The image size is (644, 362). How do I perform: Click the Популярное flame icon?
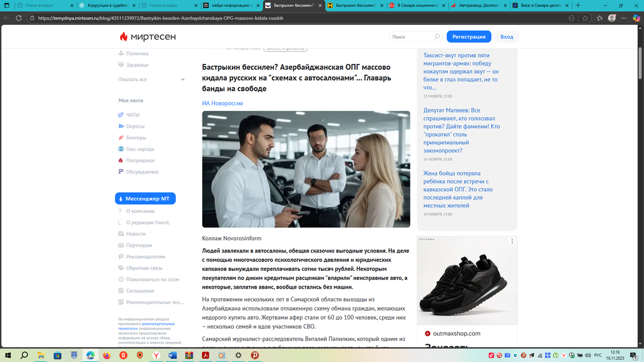[x=121, y=160]
